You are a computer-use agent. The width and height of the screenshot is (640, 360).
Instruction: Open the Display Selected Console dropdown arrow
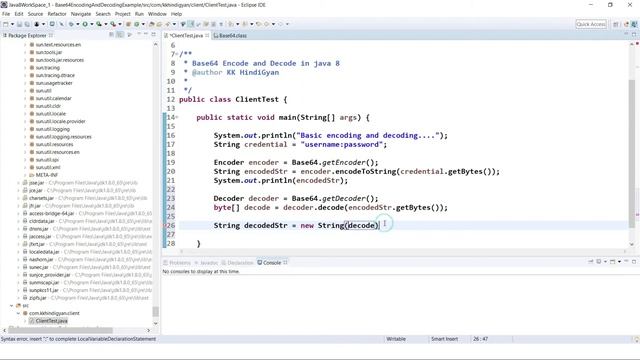pos(605,262)
